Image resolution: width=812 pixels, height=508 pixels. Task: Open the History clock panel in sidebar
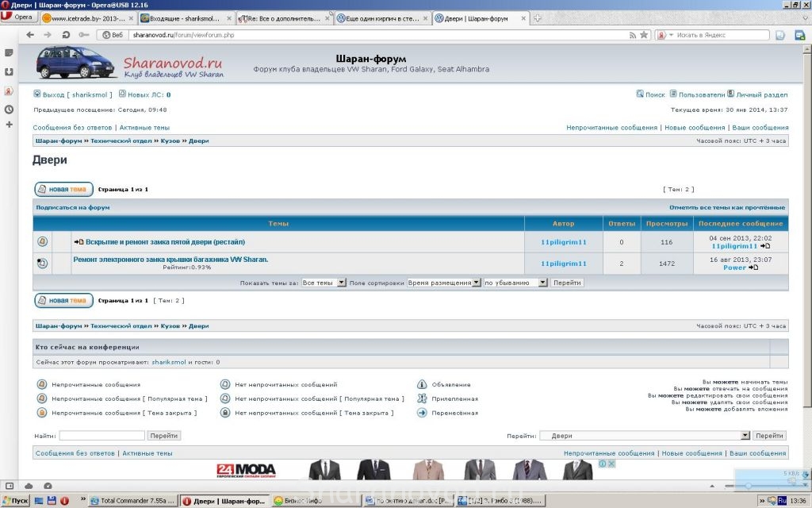click(9, 109)
